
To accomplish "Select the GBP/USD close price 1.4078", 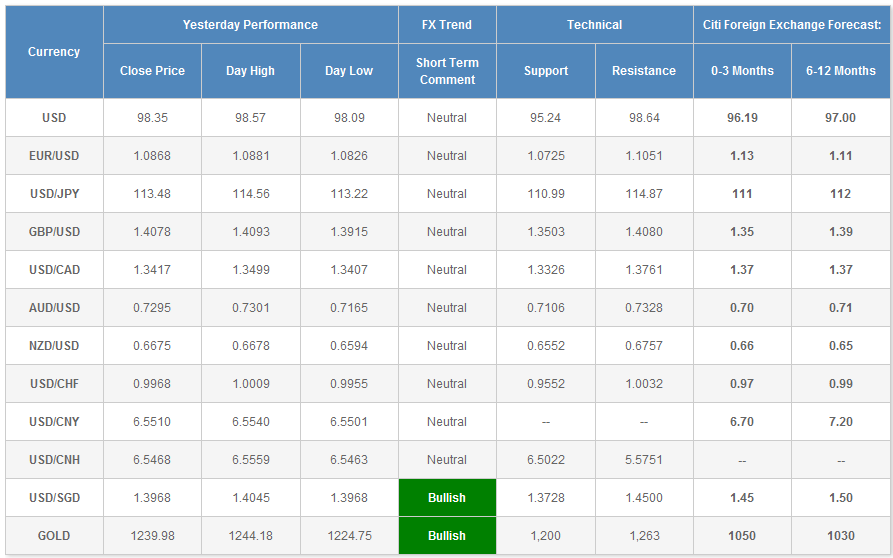I will pyautogui.click(x=152, y=232).
